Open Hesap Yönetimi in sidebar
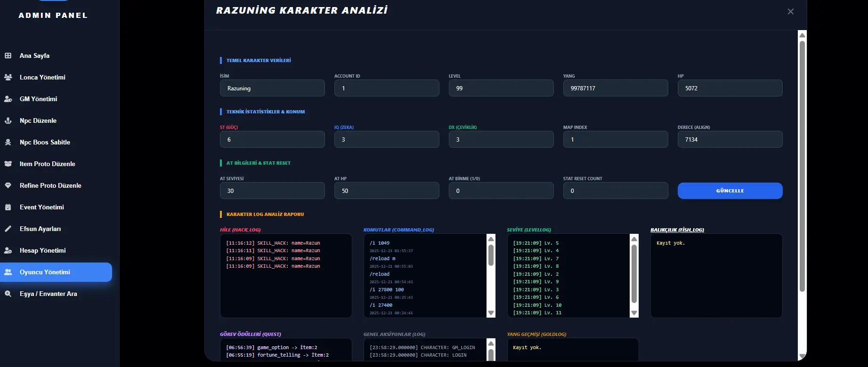 [42, 250]
